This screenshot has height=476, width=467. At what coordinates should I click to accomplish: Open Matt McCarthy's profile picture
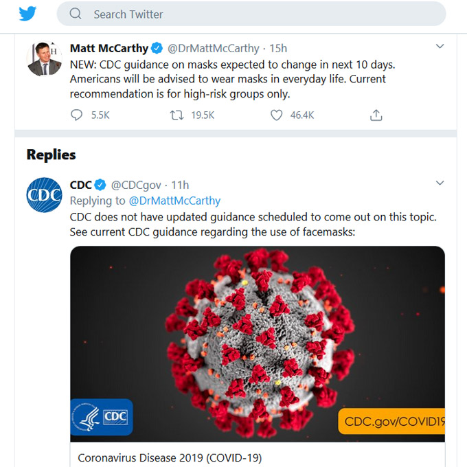point(45,58)
